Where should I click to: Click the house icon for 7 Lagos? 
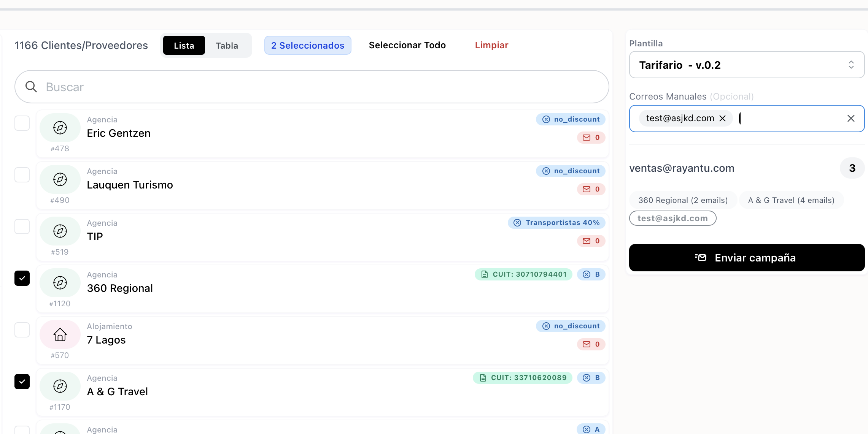pyautogui.click(x=60, y=334)
